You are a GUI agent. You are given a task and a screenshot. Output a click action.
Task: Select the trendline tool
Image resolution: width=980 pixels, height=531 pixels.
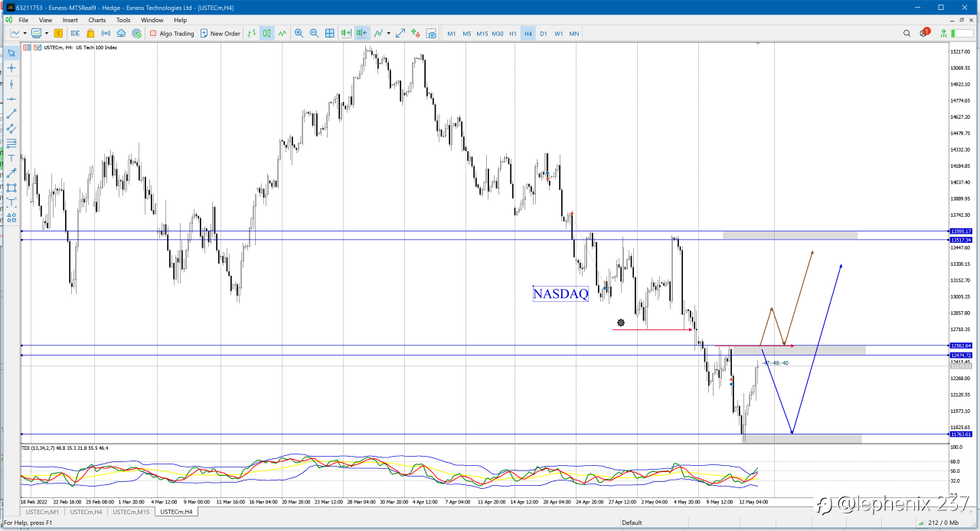point(11,113)
